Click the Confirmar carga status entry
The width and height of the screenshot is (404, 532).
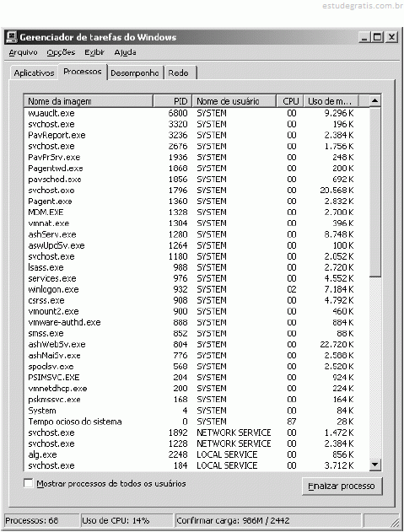[x=268, y=520]
